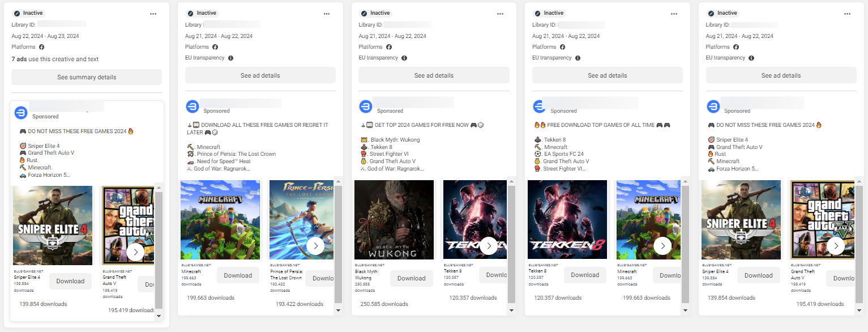868x332 pixels.
Task: Click scroll-down arrow on 'TOP GAMES OF ALL TIME' ad scrollbar
Action: [x=686, y=310]
